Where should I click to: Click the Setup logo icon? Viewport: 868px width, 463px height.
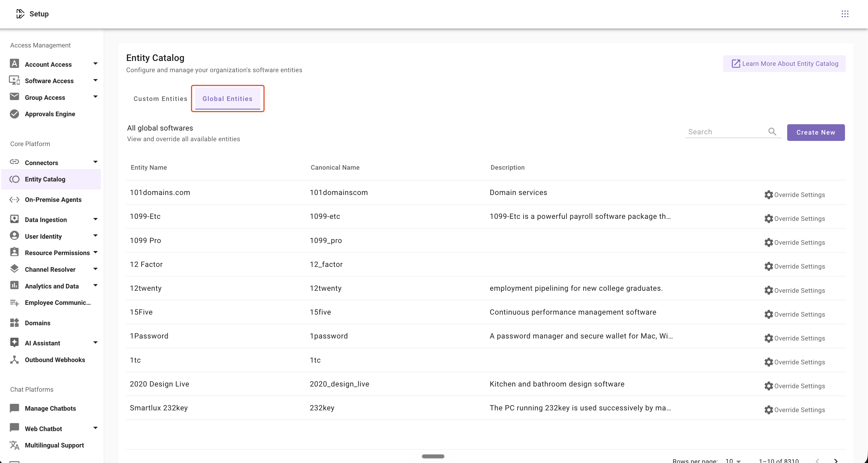pos(20,14)
